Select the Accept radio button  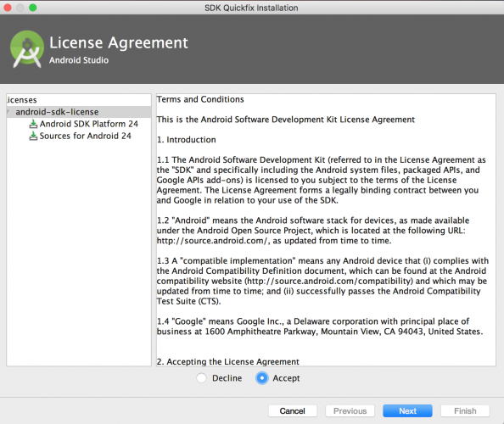(262, 378)
